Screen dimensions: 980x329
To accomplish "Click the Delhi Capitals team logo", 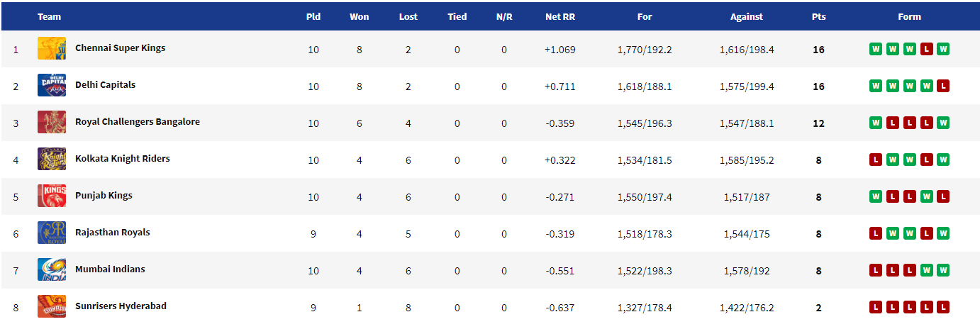I will (x=52, y=85).
